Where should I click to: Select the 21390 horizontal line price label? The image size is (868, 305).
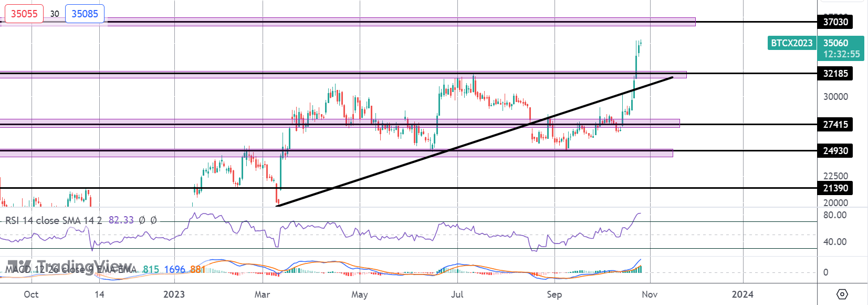click(835, 188)
